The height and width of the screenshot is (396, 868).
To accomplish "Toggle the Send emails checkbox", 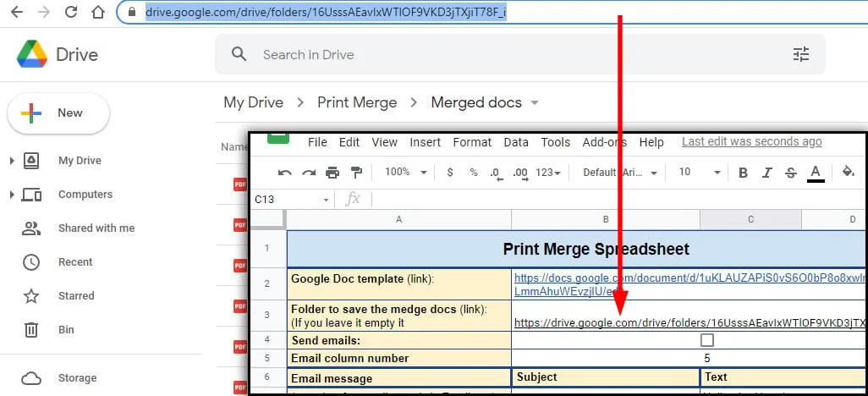I will [x=707, y=340].
